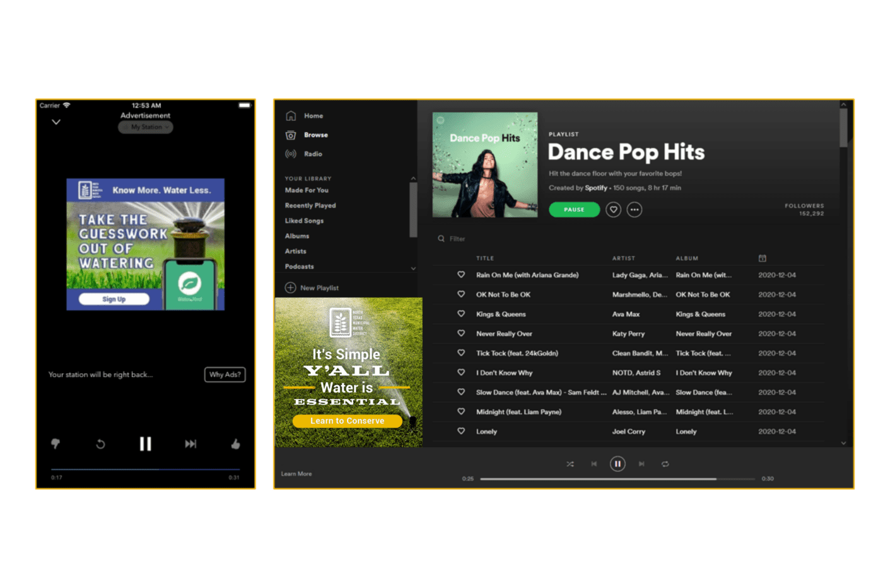Open Podcasts in library
This screenshot has width=883, height=588.
coord(300,267)
